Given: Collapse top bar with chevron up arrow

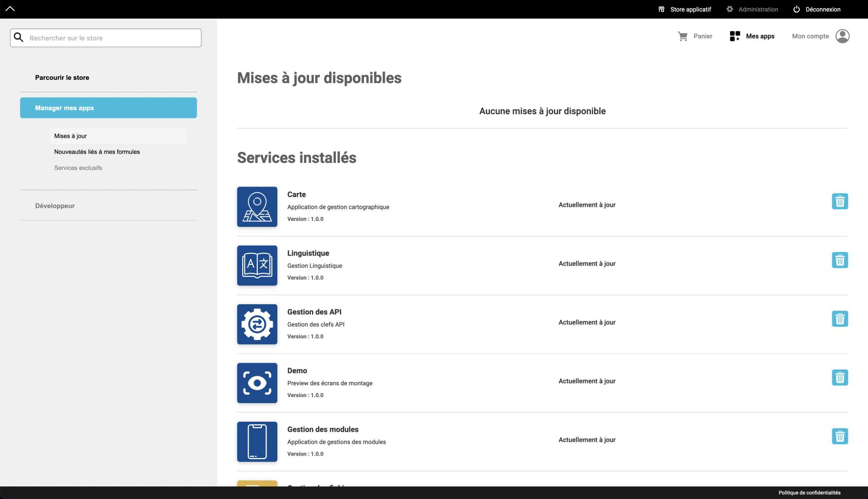Looking at the screenshot, I should 10,9.
